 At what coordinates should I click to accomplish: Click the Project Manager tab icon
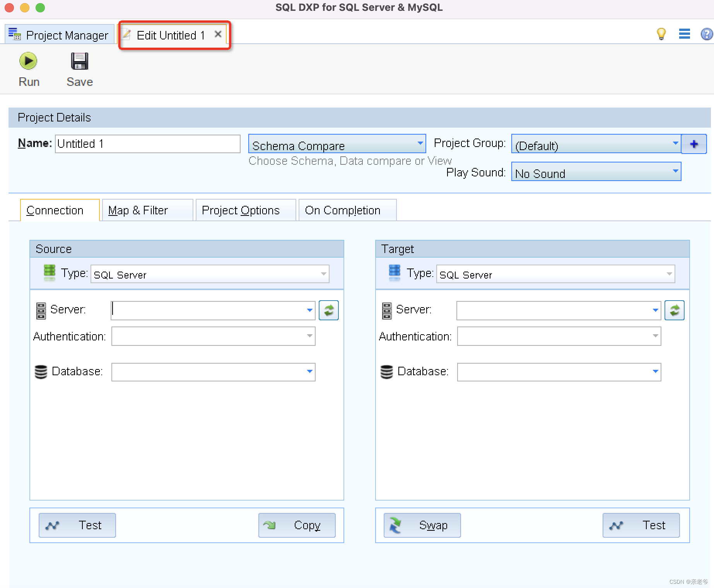click(14, 34)
